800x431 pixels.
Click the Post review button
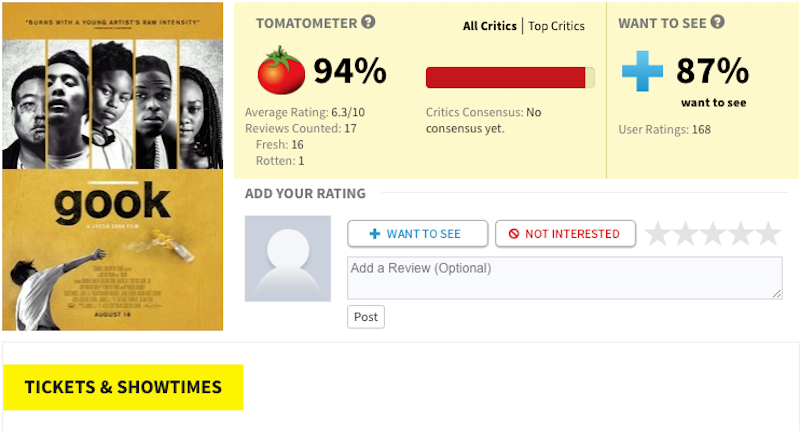coord(366,317)
